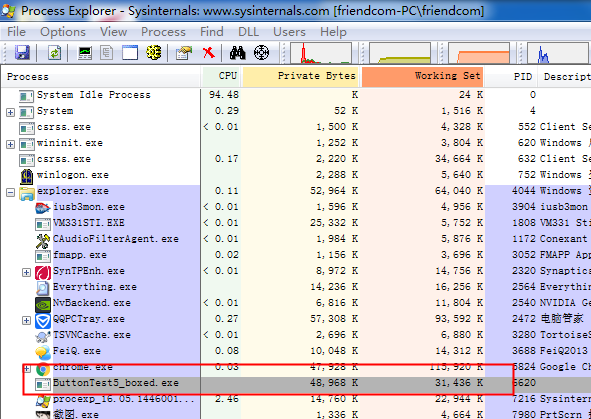Expand the QQPCTray.exe tree node
Viewport: 591px width, 419px height.
coord(26,321)
